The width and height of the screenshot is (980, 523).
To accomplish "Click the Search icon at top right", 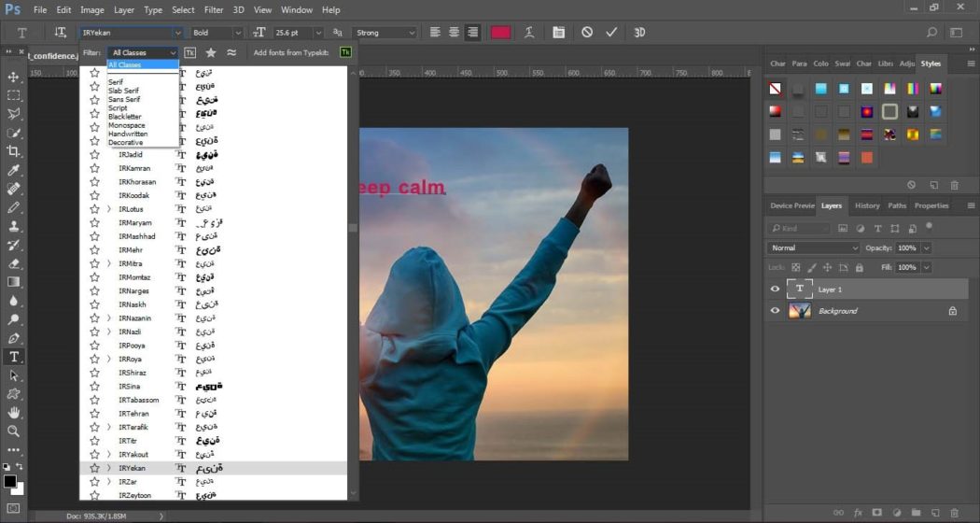I will 931,33.
